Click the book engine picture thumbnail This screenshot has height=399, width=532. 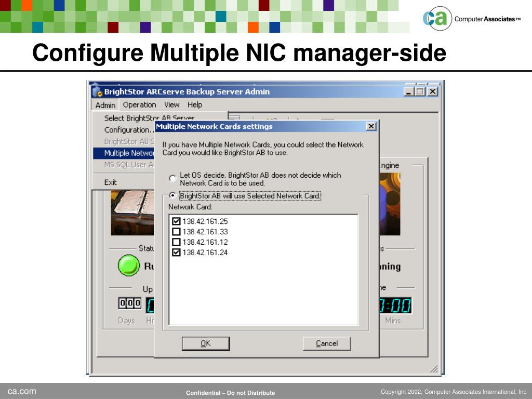click(132, 212)
